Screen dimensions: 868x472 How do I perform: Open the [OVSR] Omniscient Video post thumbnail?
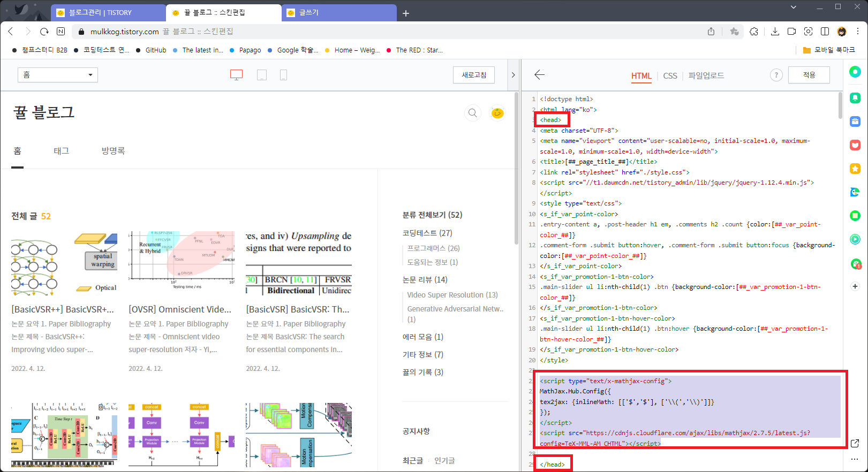point(182,264)
